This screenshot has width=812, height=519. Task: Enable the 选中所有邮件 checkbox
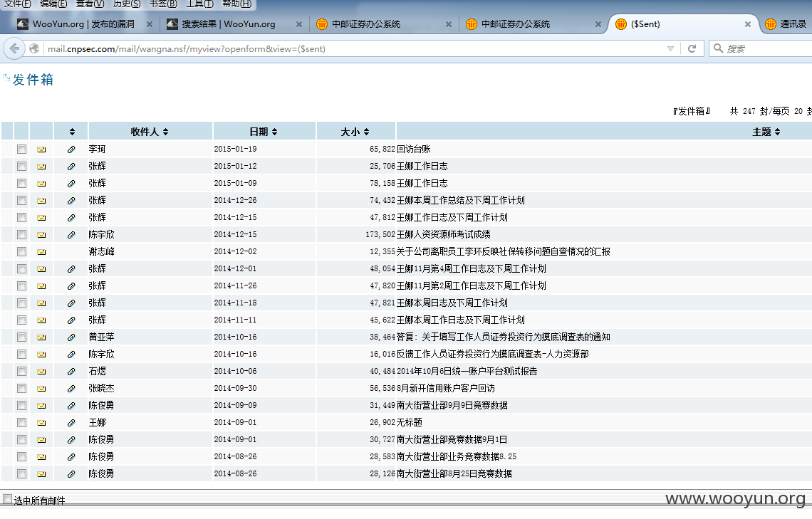point(7,499)
